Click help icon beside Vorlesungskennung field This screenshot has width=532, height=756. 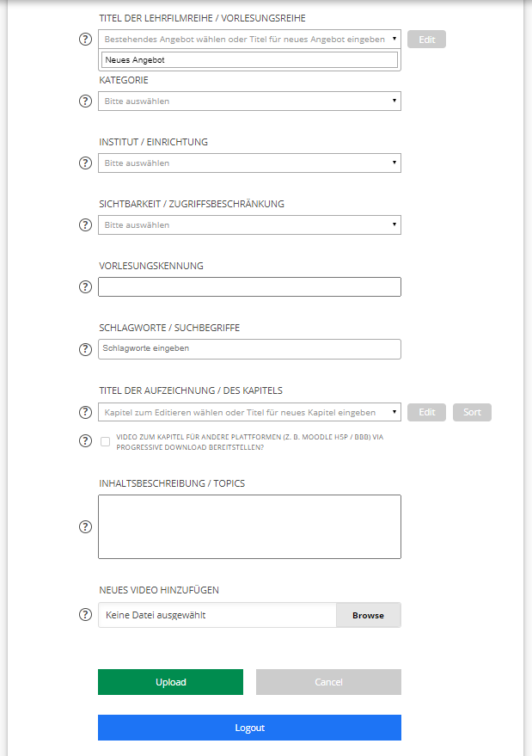(x=85, y=287)
